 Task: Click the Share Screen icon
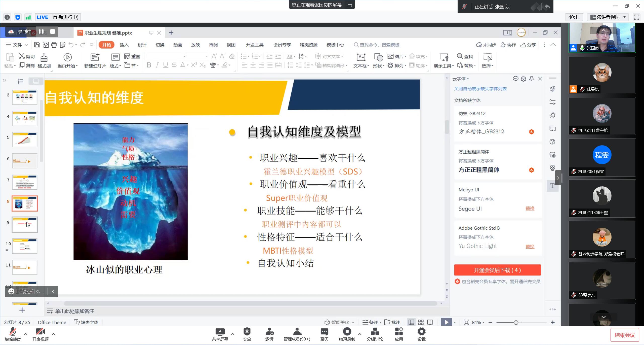point(220,332)
